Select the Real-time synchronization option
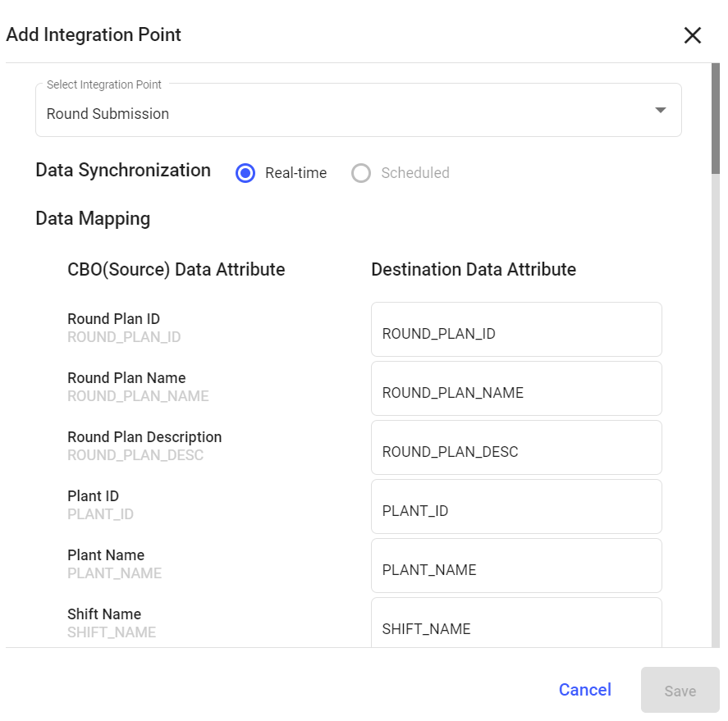The image size is (728, 721). (245, 173)
